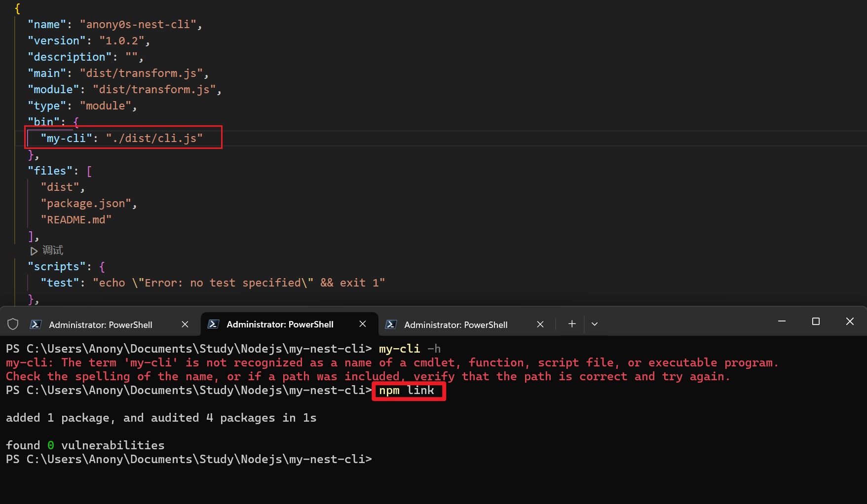Click the debug play triangle icon above scripts

pos(34,251)
